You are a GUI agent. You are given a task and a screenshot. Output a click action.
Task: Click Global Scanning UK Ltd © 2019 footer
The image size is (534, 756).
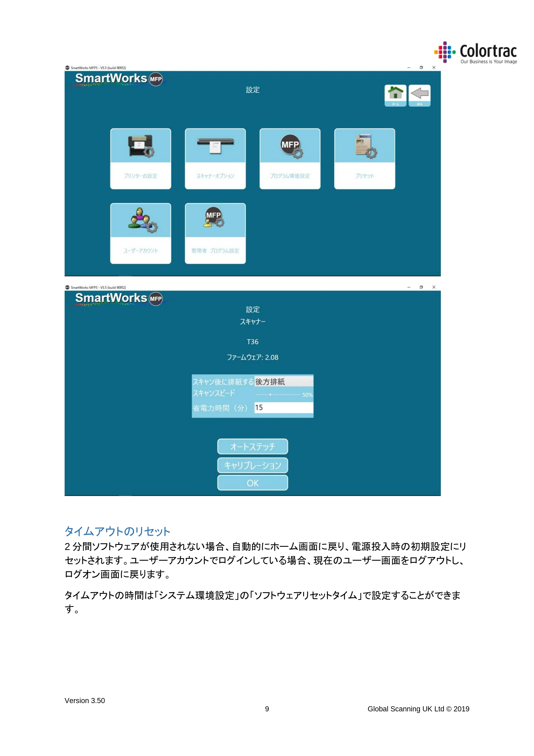tap(418, 709)
